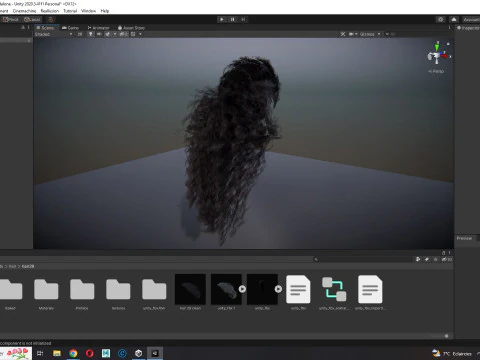480x360 pixels.
Task: Switch to Unity Hub in the taskbar
Action: click(x=139, y=353)
